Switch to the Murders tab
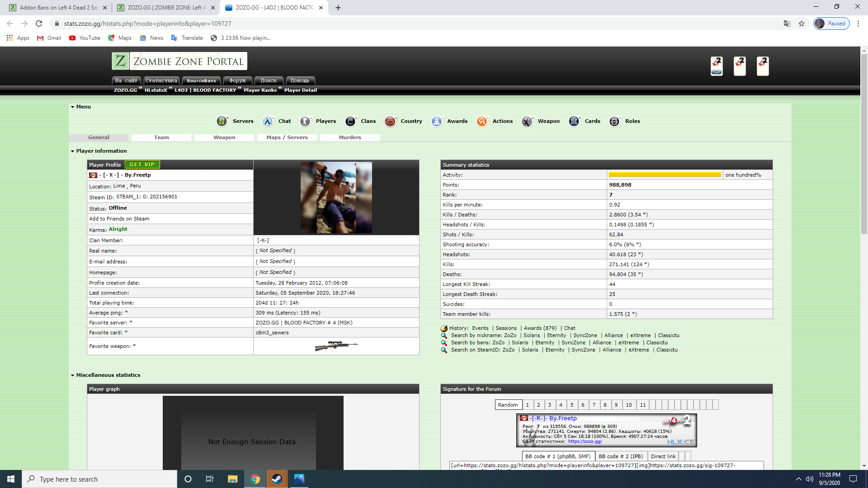The width and height of the screenshot is (868, 488). (x=350, y=137)
